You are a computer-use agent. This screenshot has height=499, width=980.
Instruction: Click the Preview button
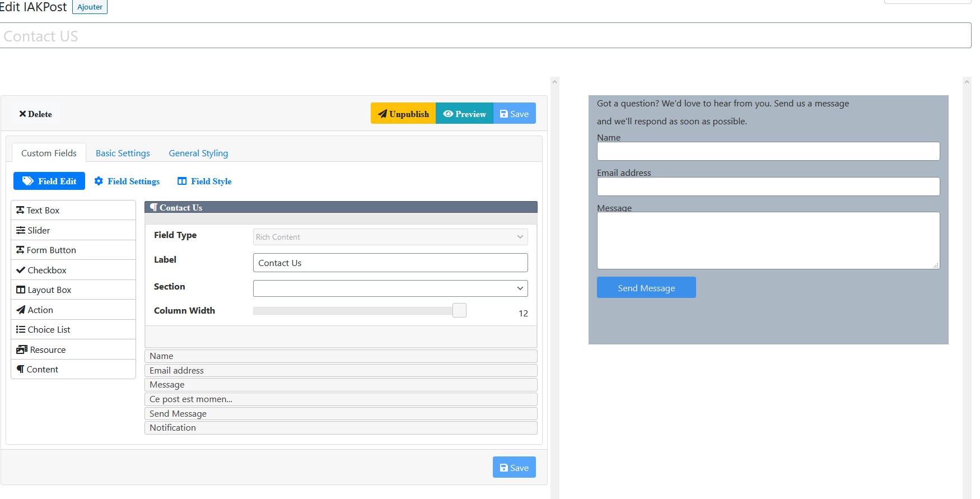[464, 114]
